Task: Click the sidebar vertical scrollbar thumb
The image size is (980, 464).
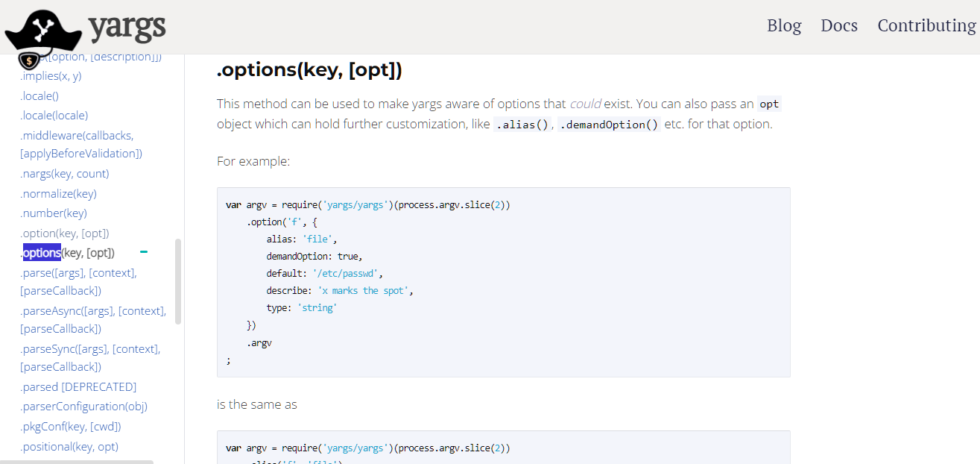Action: [178, 281]
